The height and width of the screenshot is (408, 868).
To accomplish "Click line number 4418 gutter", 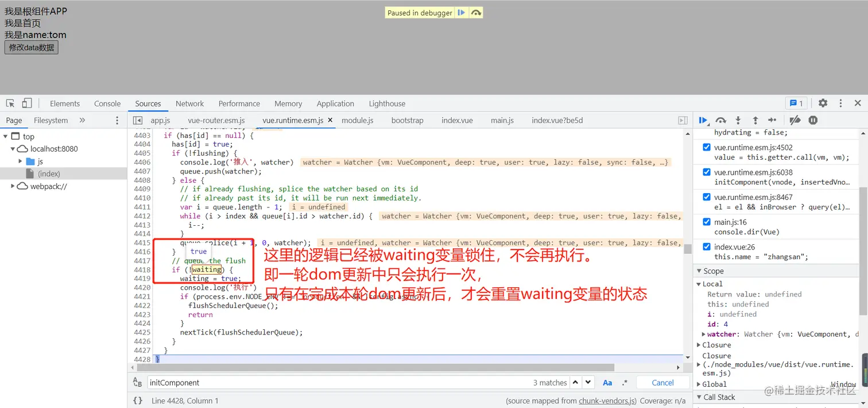I will point(141,270).
